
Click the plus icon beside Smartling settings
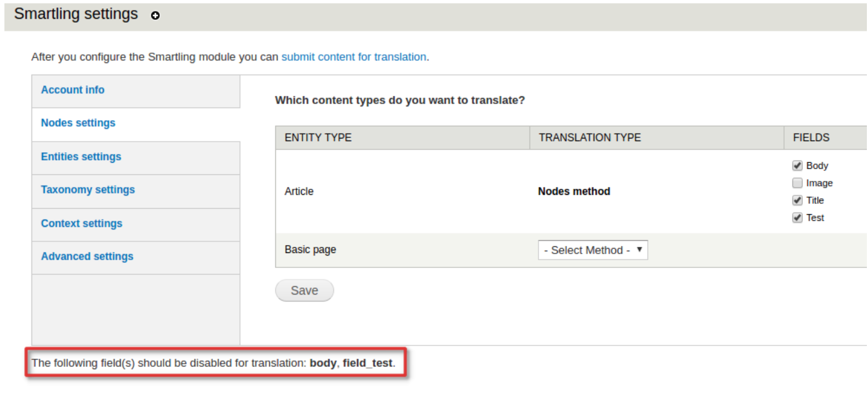(155, 15)
